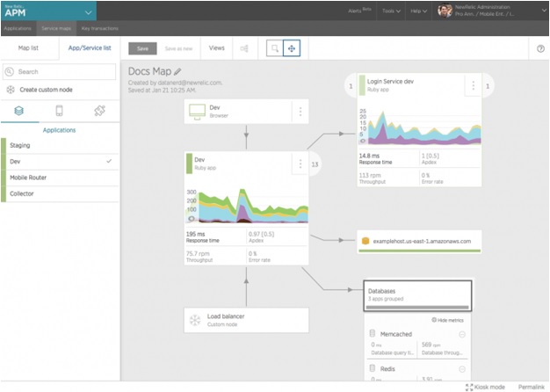This screenshot has height=392, width=550.
Task: Select the plugins puzzle icon tab
Action: 99,111
